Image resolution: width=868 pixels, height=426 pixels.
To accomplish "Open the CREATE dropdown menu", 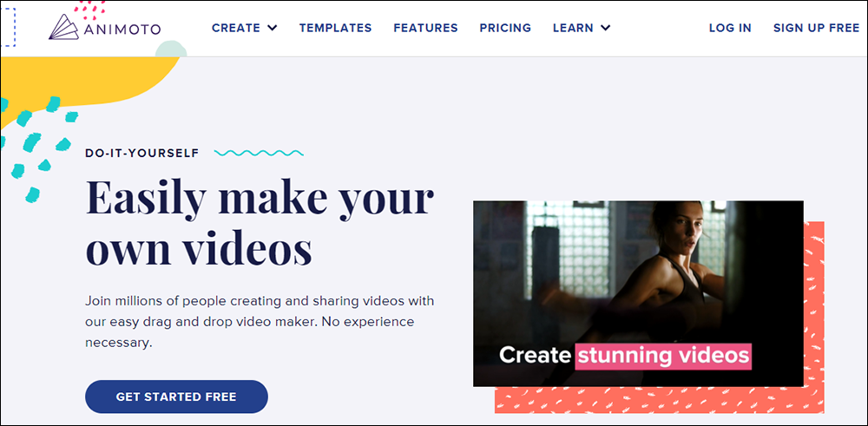I will coord(245,28).
